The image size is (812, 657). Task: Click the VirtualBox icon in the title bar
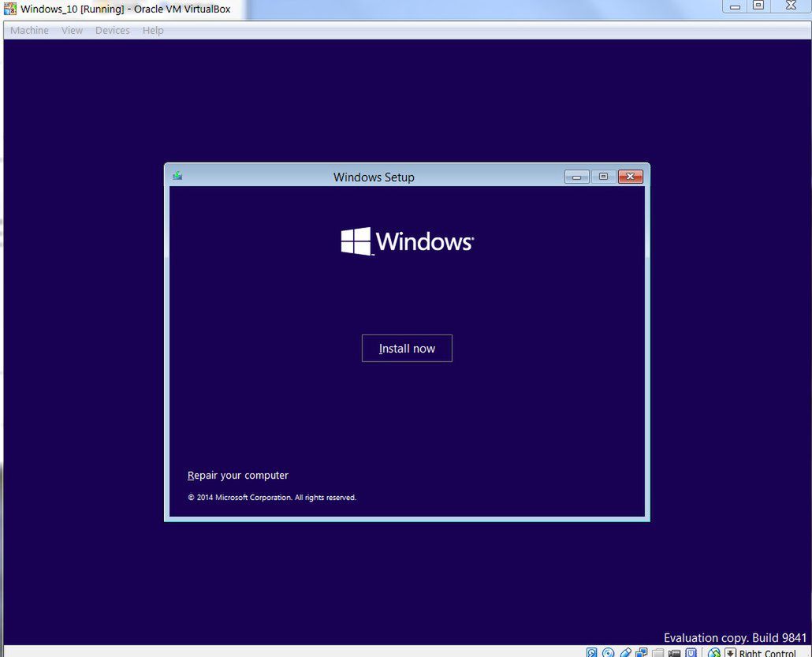(x=9, y=9)
